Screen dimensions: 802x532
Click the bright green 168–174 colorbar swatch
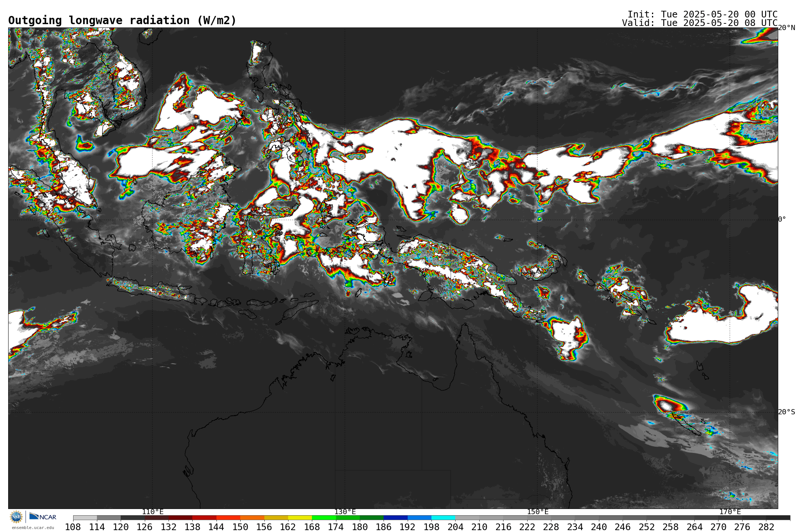tap(324, 518)
